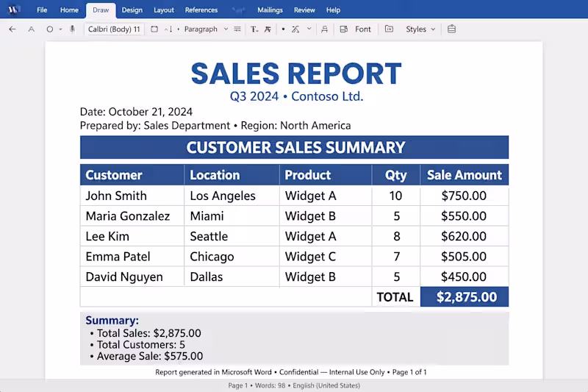This screenshot has height=392, width=588.
Task: Open the References ribbon tab
Action: click(201, 10)
